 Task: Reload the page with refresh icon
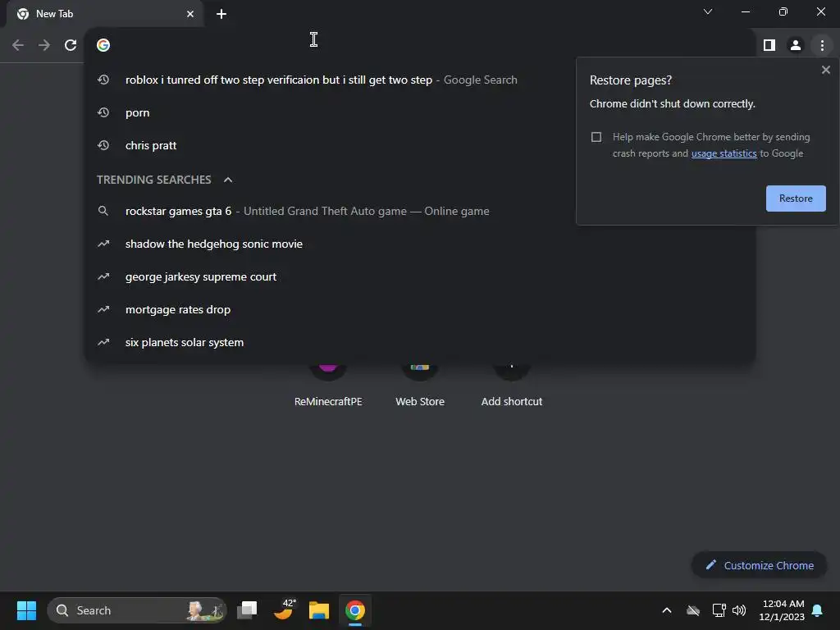click(71, 46)
